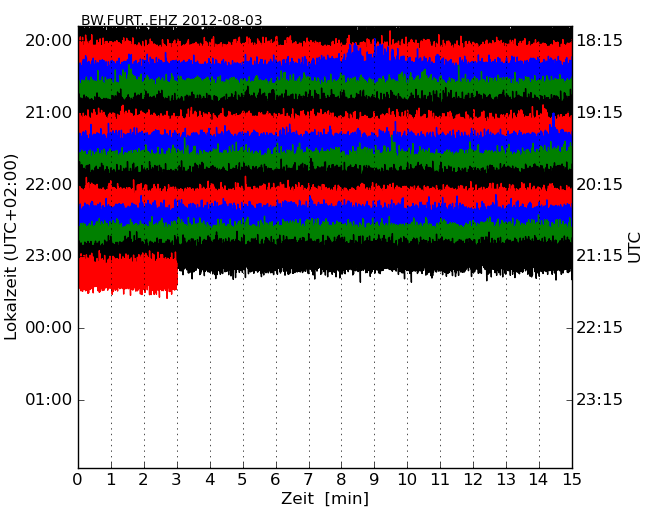Click the 23:00 local time tick label

49,256
